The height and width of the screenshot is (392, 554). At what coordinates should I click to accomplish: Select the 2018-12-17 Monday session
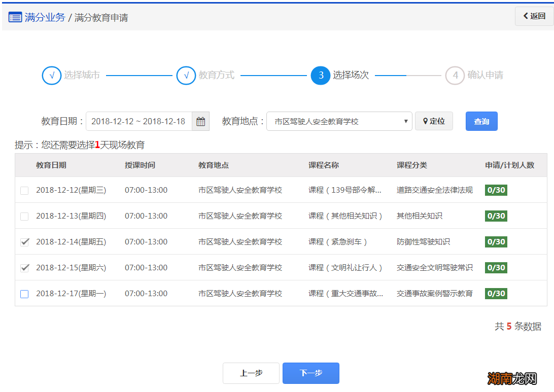point(24,293)
